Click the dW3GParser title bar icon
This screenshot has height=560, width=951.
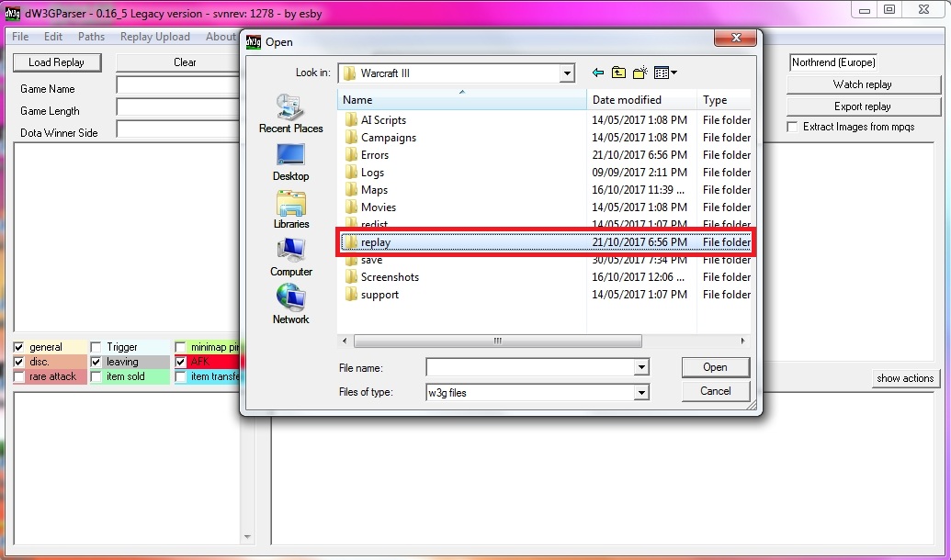[13, 14]
